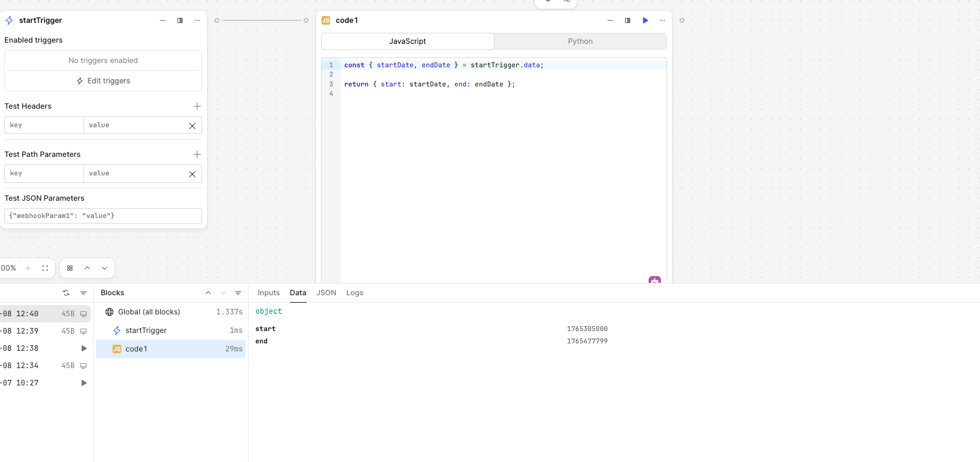Screen dimensions: 980x462
Task: Run the code1 block with play icon
Action: (x=645, y=20)
